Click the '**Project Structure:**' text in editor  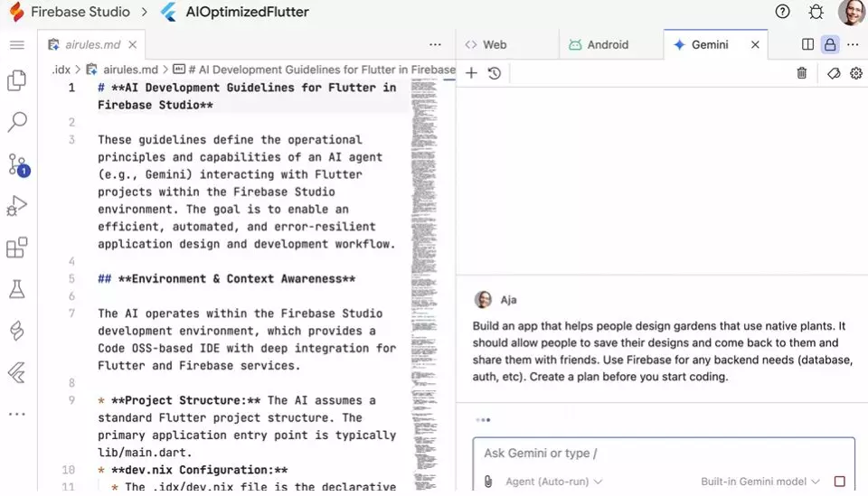click(185, 400)
